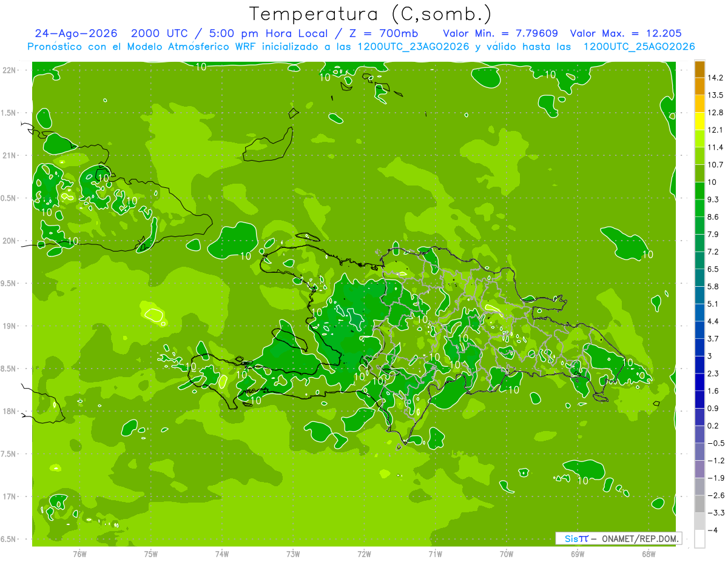Screen dimensions: 728x562
Task: Click the 21N latitude axis label
Action: (x=9, y=155)
